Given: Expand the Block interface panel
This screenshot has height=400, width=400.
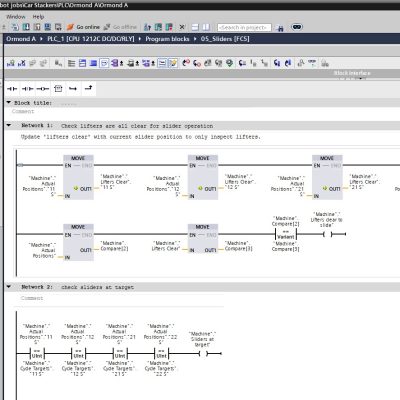Looking at the screenshot, I should point(352,73).
